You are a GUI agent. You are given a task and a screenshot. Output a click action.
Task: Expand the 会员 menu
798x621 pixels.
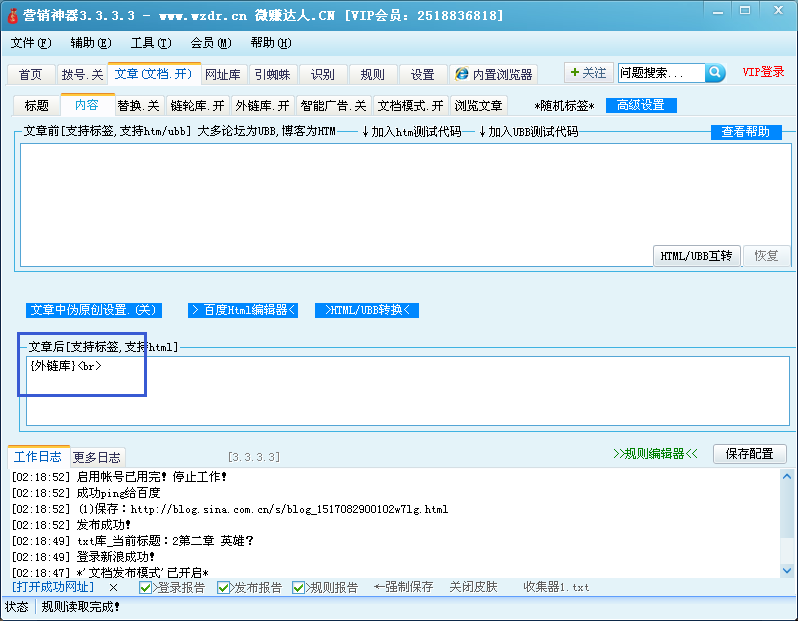(x=210, y=43)
